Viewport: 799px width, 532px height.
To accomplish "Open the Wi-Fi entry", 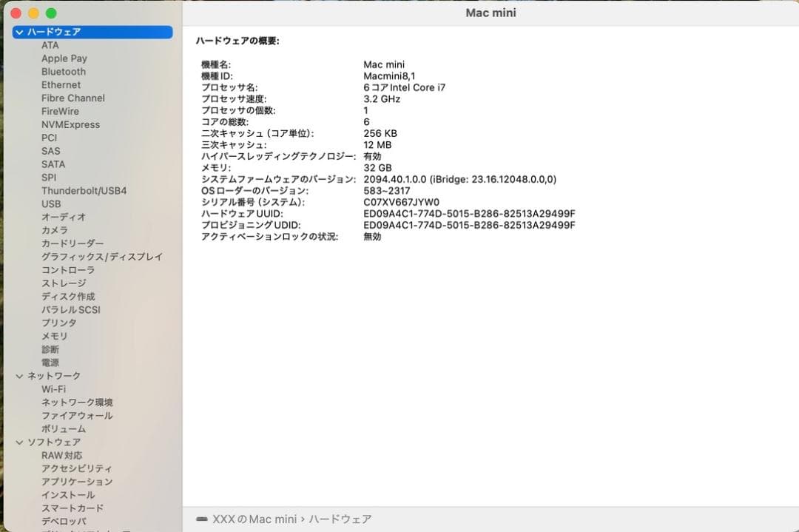I will click(x=53, y=389).
